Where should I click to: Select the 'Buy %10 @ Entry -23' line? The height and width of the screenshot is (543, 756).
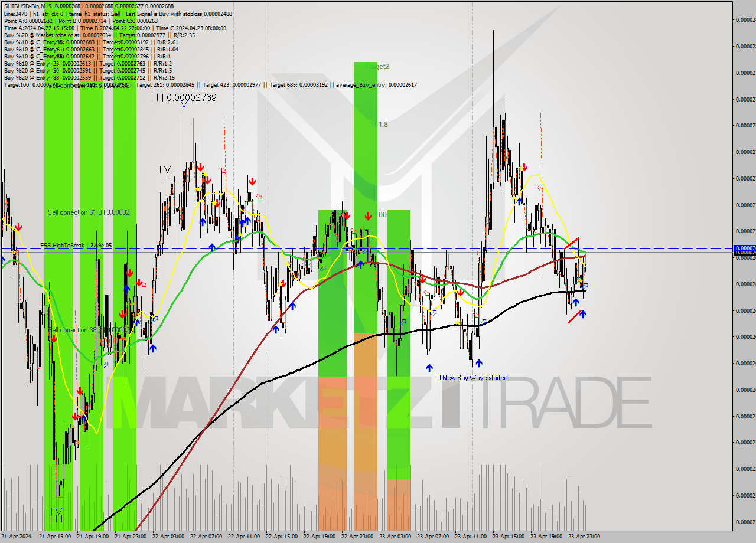[87, 63]
